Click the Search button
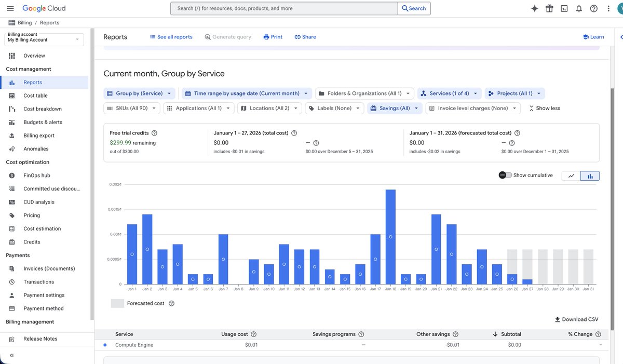The height and width of the screenshot is (364, 623). [414, 8]
